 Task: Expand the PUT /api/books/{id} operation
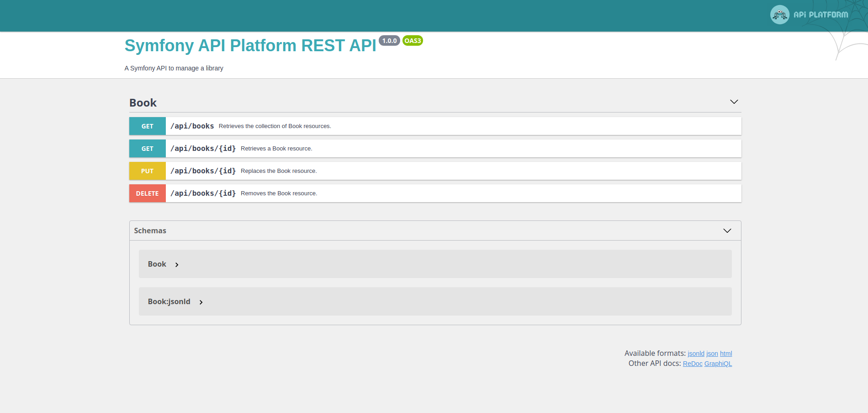coord(435,171)
